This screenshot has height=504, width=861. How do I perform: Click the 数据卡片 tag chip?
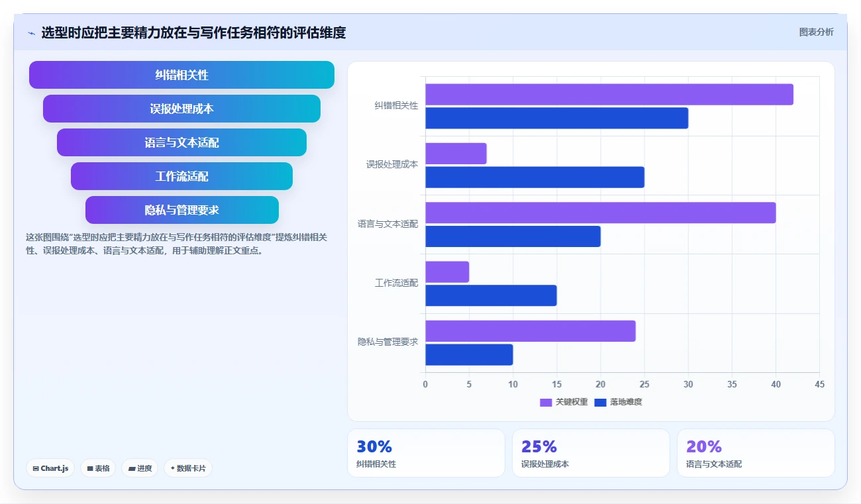(188, 468)
